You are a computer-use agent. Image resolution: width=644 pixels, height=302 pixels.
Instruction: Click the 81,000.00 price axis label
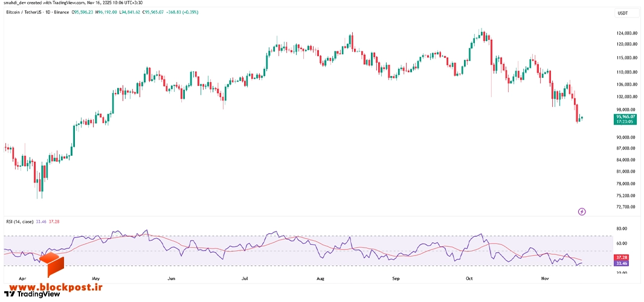click(626, 172)
